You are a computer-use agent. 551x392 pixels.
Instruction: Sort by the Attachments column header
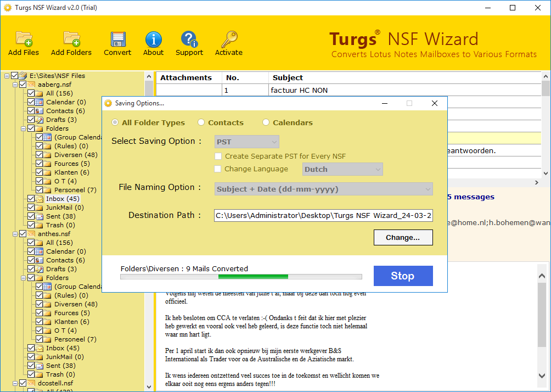189,78
